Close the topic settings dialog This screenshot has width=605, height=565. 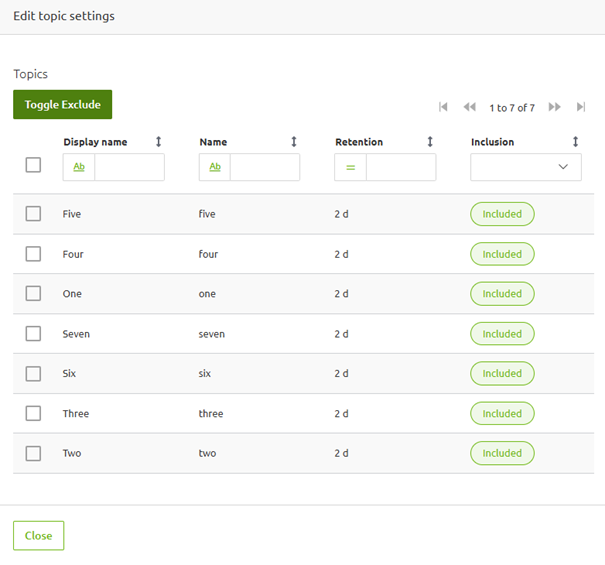click(38, 536)
